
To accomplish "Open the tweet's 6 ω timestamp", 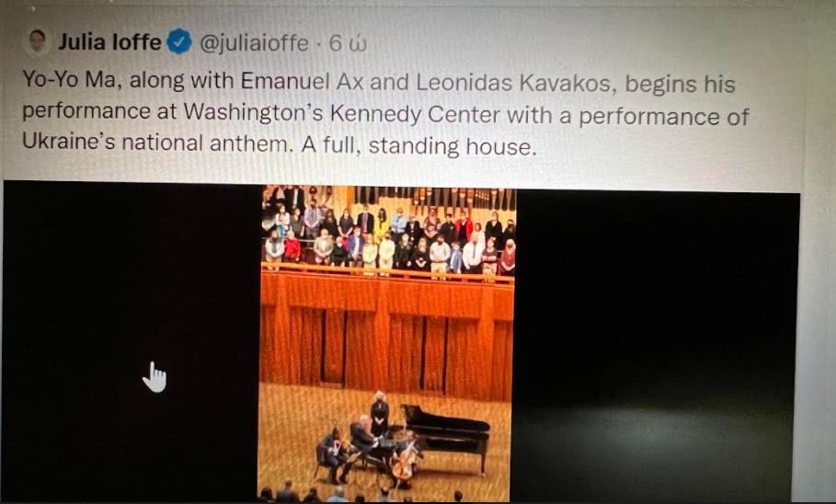I will [348, 43].
